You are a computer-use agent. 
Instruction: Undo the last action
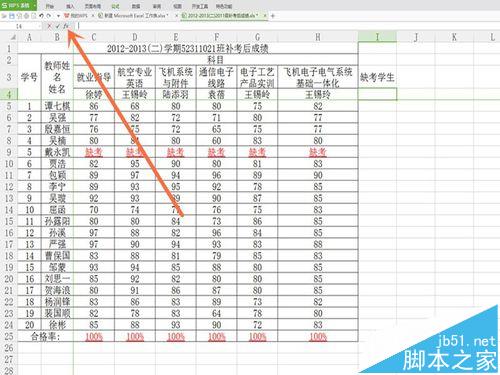[x=41, y=16]
